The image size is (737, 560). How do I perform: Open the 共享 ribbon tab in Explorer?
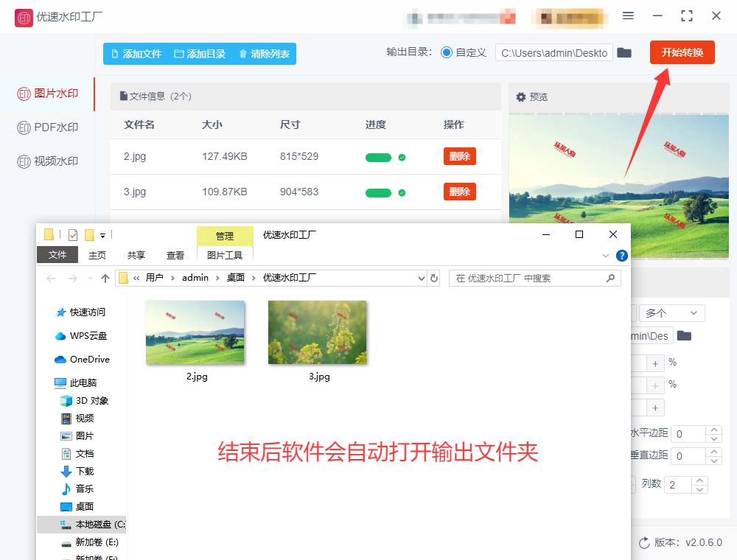coord(136,255)
